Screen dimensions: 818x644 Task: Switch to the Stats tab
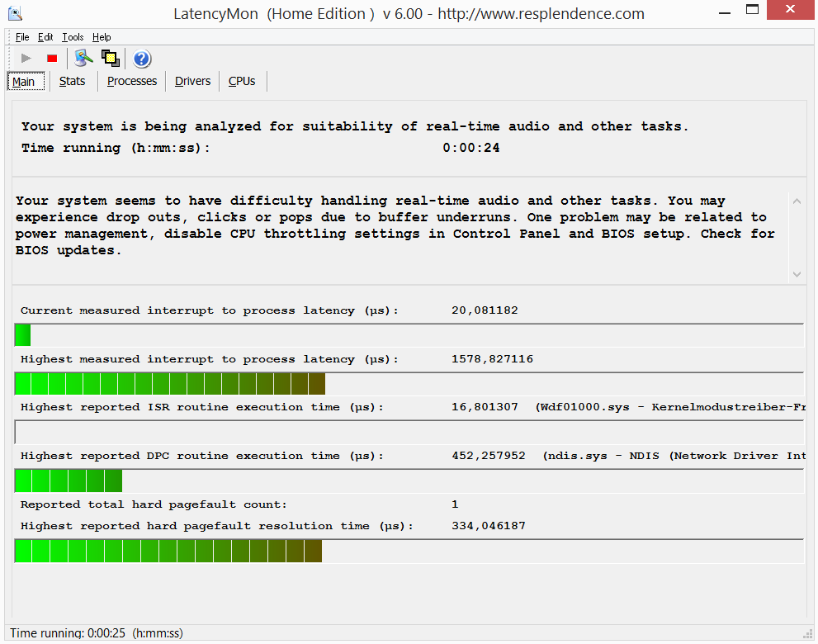click(72, 82)
